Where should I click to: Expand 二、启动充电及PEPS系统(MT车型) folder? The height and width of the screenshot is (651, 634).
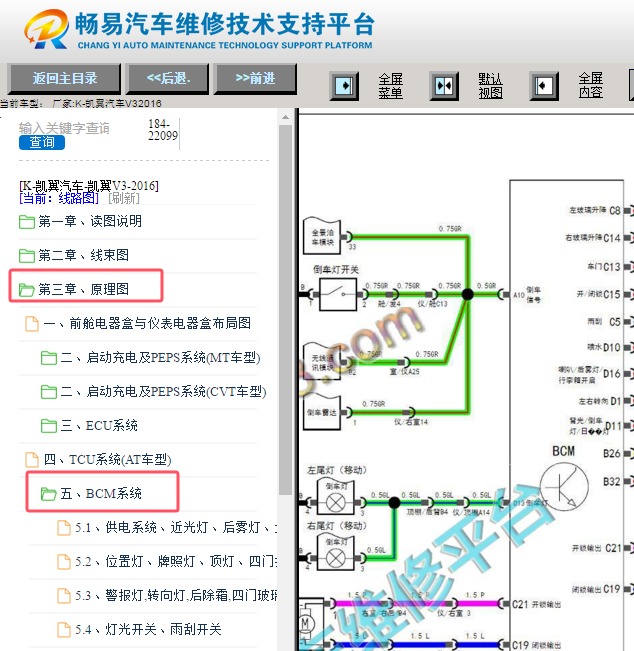(160, 357)
